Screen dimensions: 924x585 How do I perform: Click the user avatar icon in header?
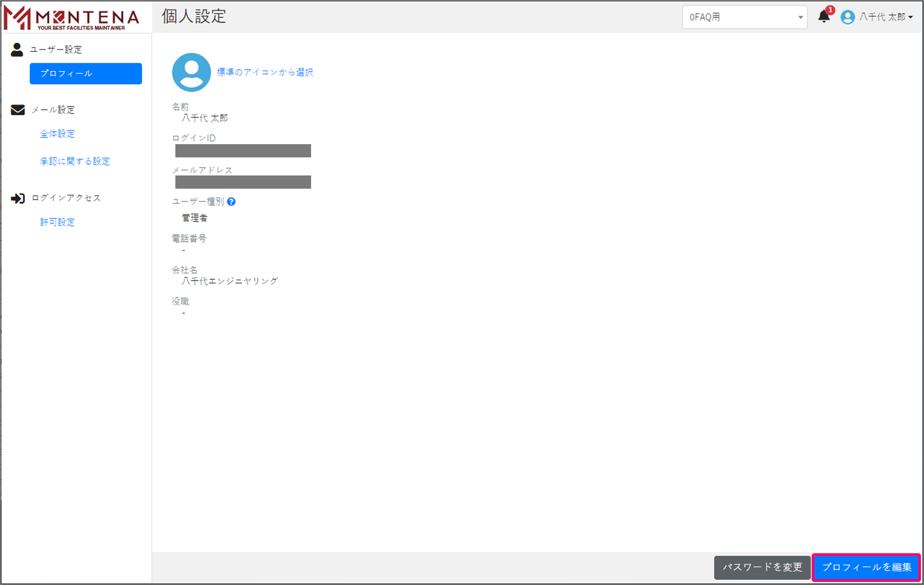click(x=847, y=17)
